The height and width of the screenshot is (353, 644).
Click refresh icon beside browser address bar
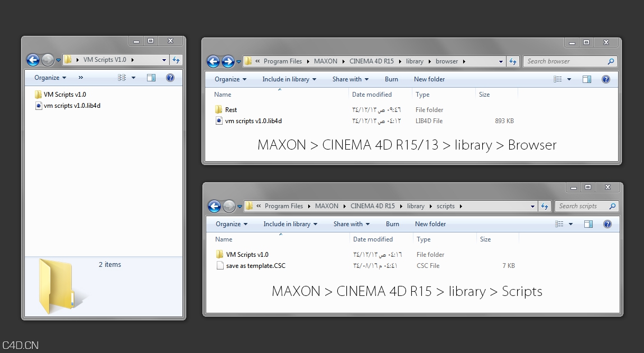pos(512,61)
